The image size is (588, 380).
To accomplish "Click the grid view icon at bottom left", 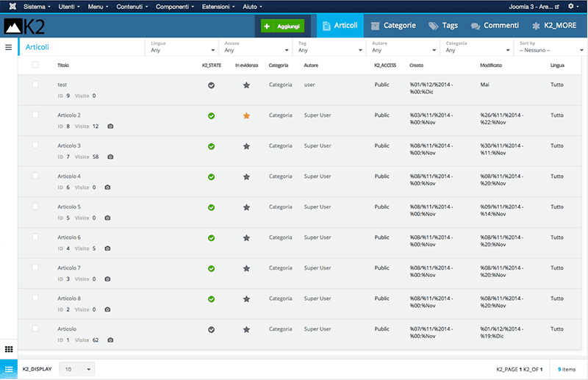I will tap(9, 348).
